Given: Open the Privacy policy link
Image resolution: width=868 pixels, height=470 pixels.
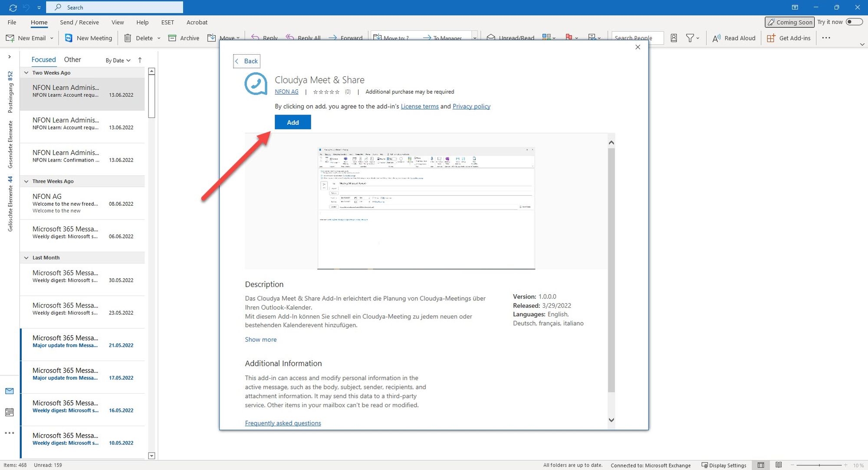Looking at the screenshot, I should click(x=471, y=106).
